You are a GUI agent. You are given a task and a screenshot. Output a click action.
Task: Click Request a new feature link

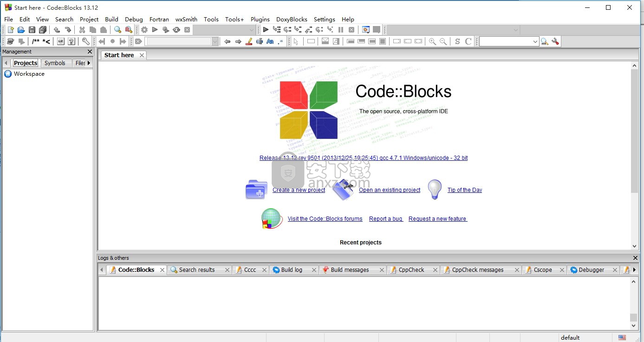click(438, 219)
